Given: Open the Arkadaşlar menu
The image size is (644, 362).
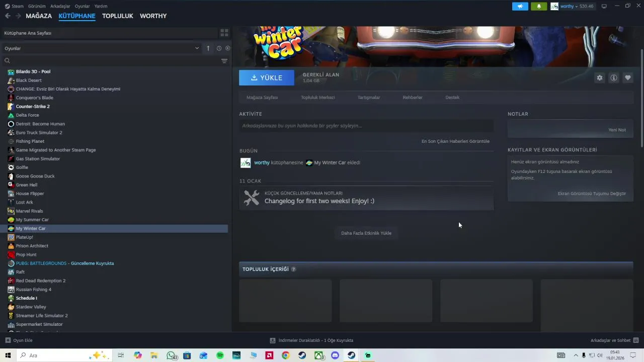Looking at the screenshot, I should (60, 6).
